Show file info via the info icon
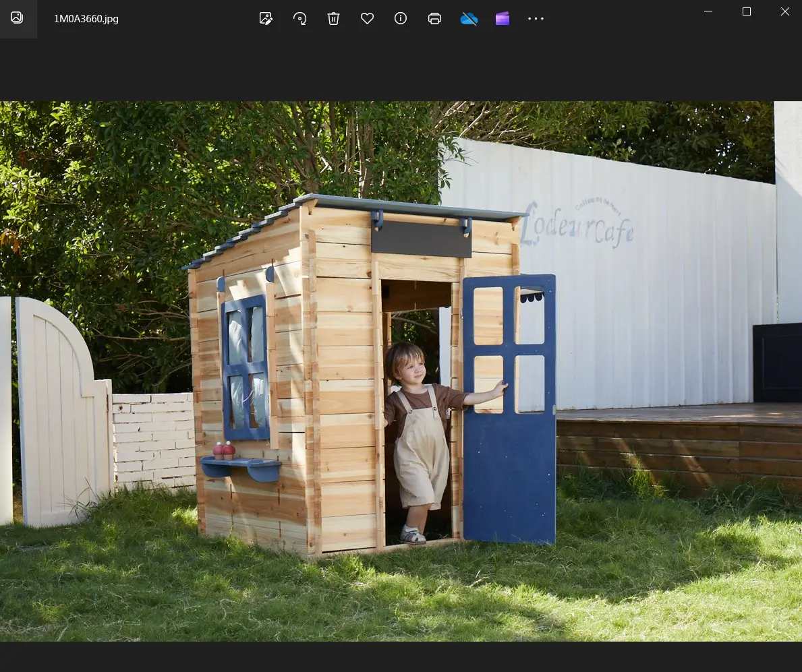This screenshot has height=672, width=802. pos(401,19)
